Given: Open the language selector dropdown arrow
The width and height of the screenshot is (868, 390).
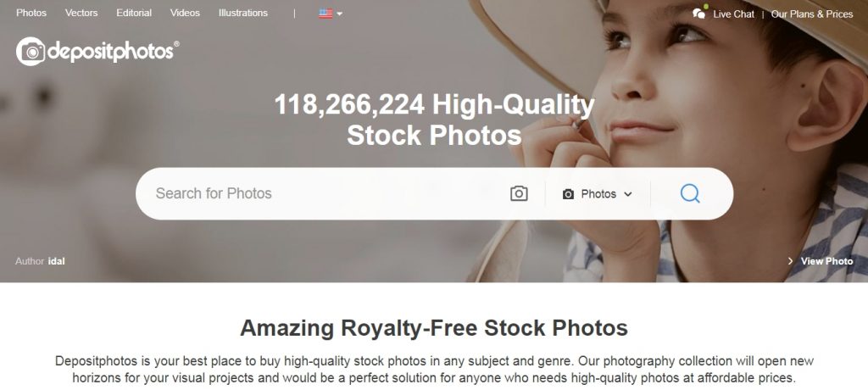Looking at the screenshot, I should [x=339, y=14].
